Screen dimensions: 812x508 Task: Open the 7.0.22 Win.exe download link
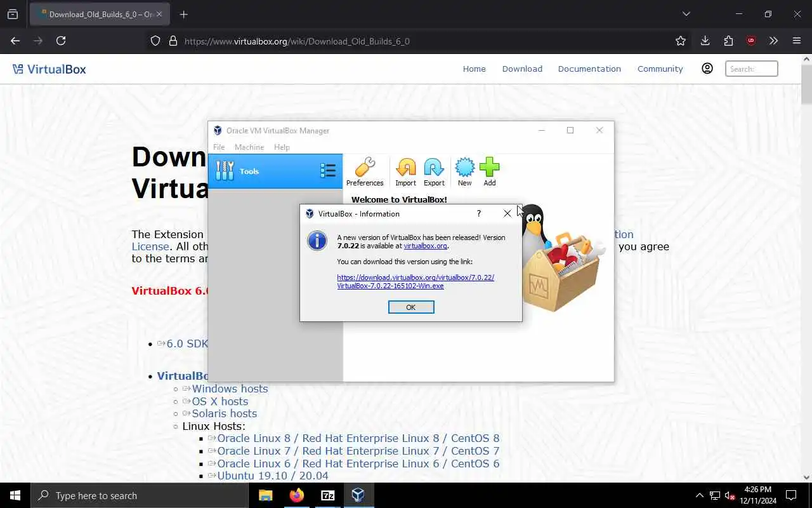pos(416,281)
